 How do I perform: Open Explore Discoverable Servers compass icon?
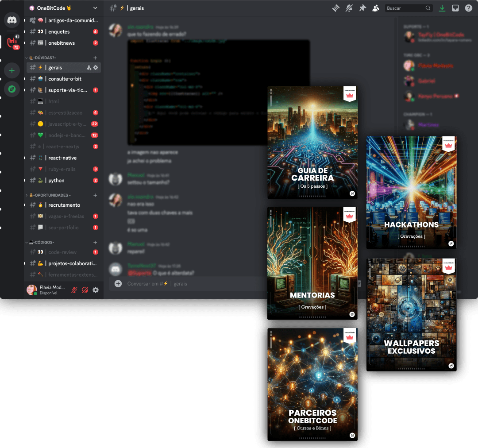coord(12,89)
